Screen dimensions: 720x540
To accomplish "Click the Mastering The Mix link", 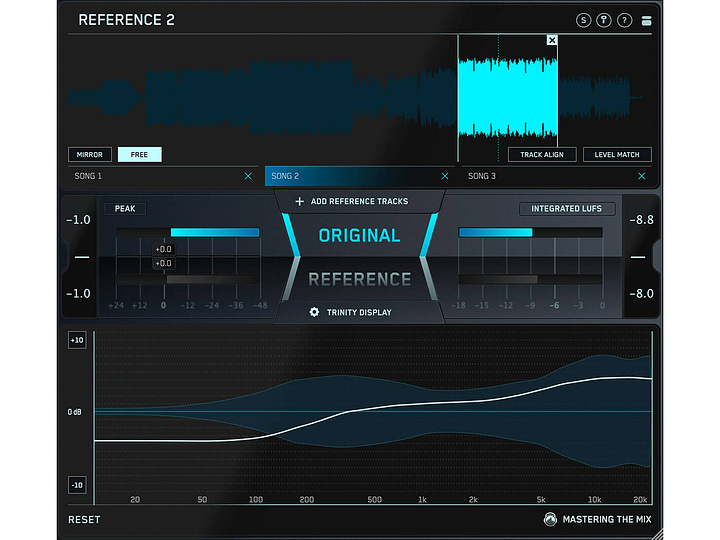I will click(x=607, y=520).
